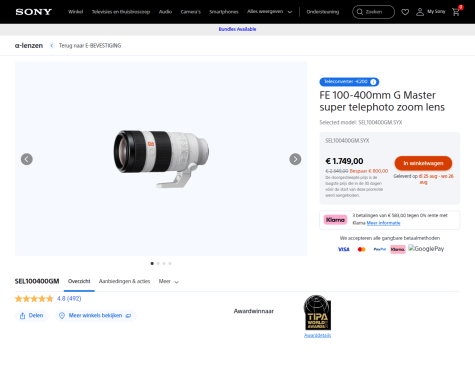Image resolution: width=475 pixels, height=380 pixels.
Task: Click the back chevron beside Terug naar E-BEVESTIGING
Action: pyautogui.click(x=52, y=46)
